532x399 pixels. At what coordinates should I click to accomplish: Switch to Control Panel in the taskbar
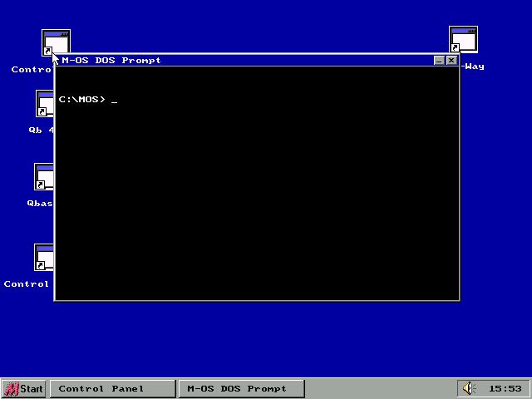pyautogui.click(x=112, y=388)
